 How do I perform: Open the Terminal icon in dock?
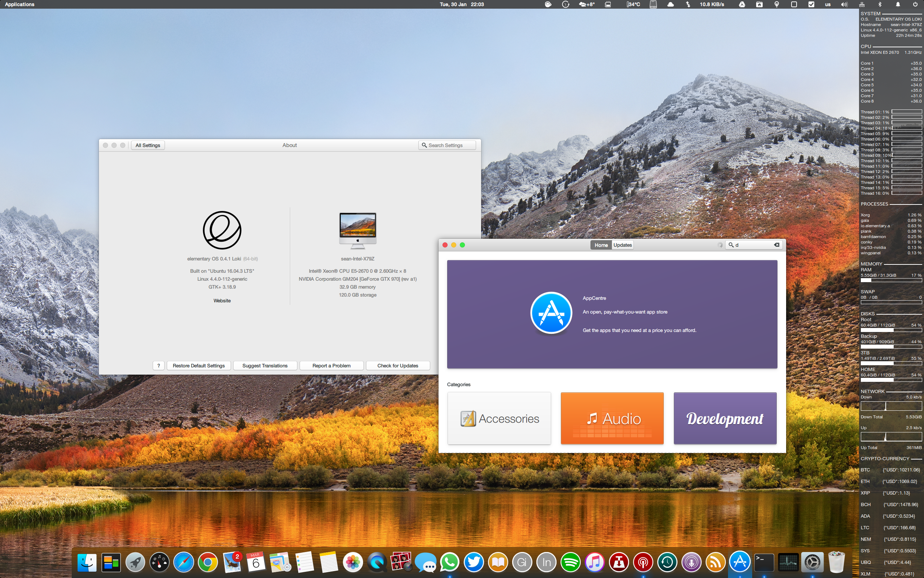(x=764, y=562)
